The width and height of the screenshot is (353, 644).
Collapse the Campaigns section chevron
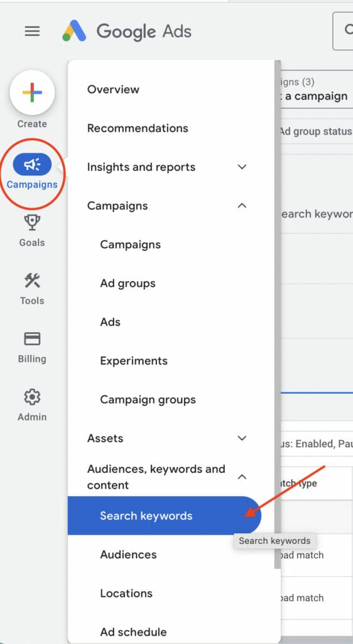[x=242, y=206]
